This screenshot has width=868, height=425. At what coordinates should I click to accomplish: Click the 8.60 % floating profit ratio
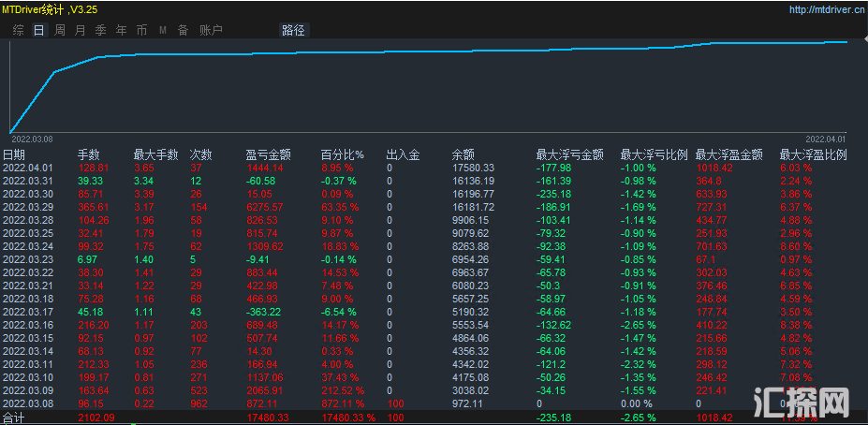tap(796, 246)
